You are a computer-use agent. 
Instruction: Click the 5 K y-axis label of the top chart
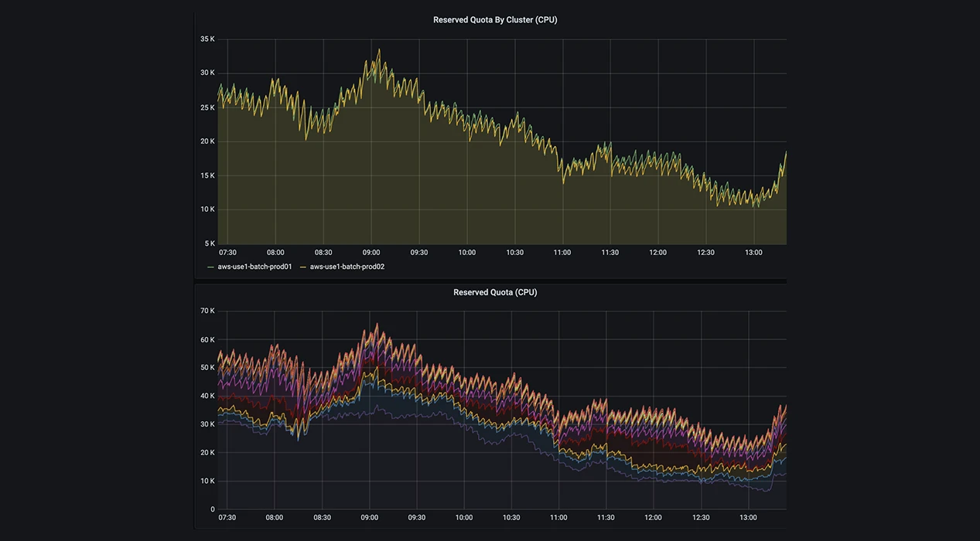coord(210,243)
